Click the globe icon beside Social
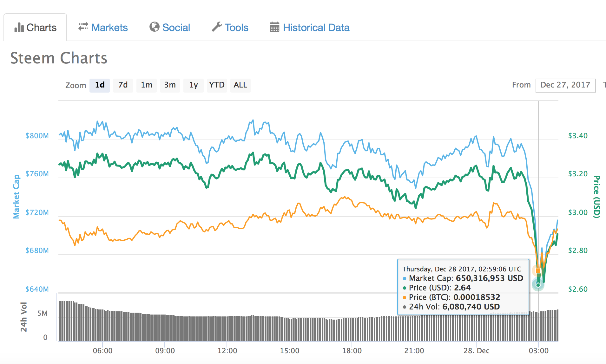606x364 pixels. point(154,27)
